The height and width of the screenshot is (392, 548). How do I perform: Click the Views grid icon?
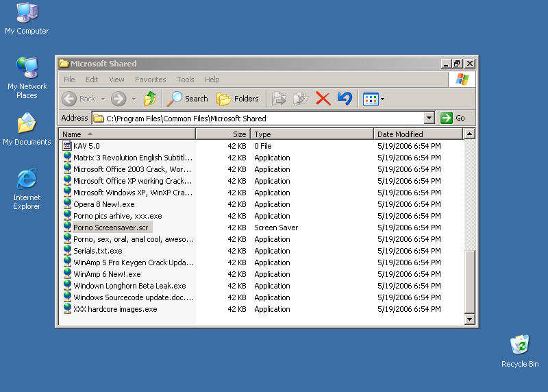click(x=371, y=99)
